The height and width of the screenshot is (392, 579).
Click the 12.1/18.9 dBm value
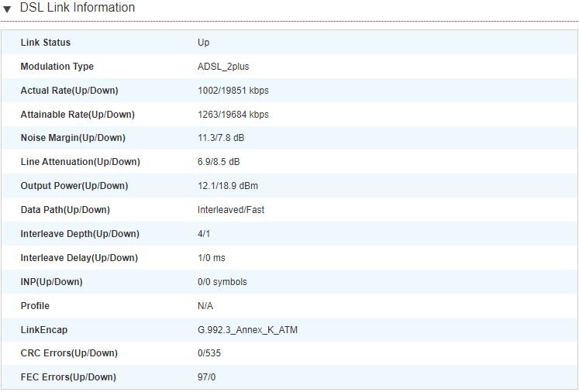pyautogui.click(x=228, y=186)
